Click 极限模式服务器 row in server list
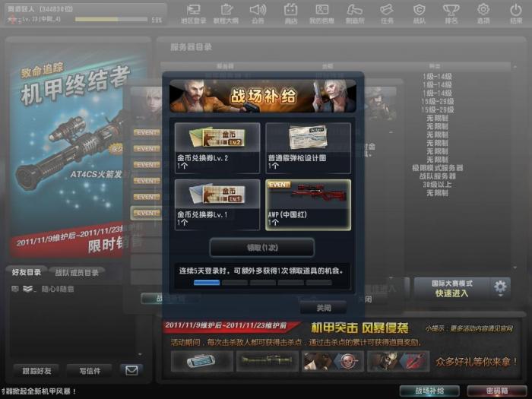This screenshot has width=532, height=399. [x=437, y=168]
